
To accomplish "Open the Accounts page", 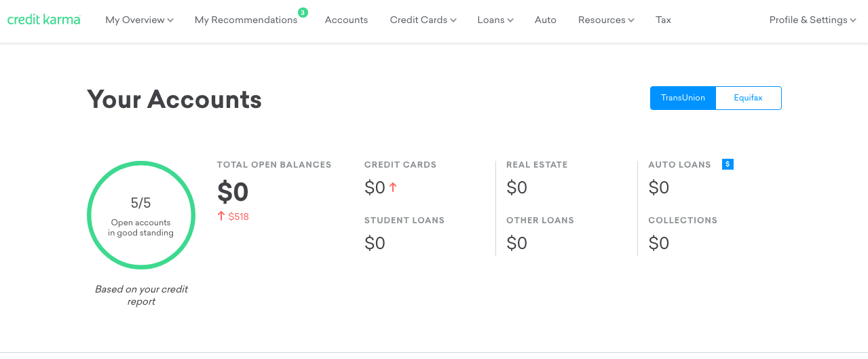I will [x=346, y=20].
